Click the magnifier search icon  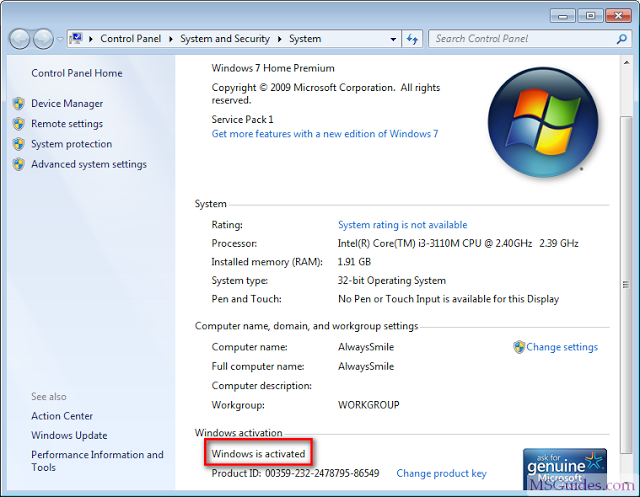pos(622,39)
